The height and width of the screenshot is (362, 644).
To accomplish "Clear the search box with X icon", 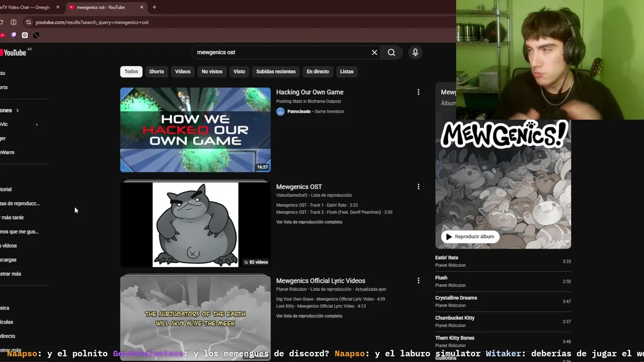I will pos(374,52).
